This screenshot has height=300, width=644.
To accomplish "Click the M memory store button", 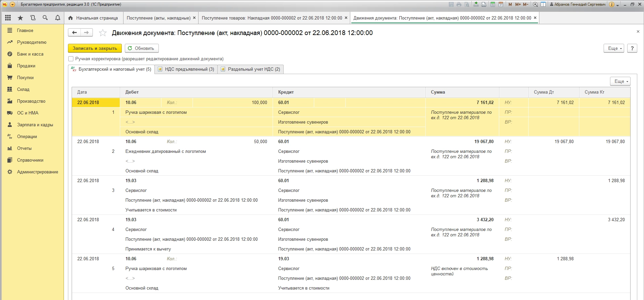I will pos(510,4).
